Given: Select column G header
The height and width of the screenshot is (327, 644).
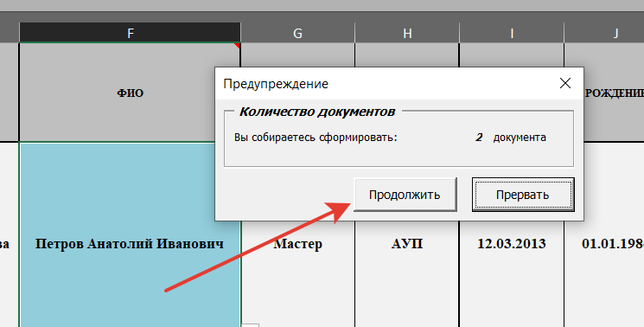Looking at the screenshot, I should pos(297,33).
